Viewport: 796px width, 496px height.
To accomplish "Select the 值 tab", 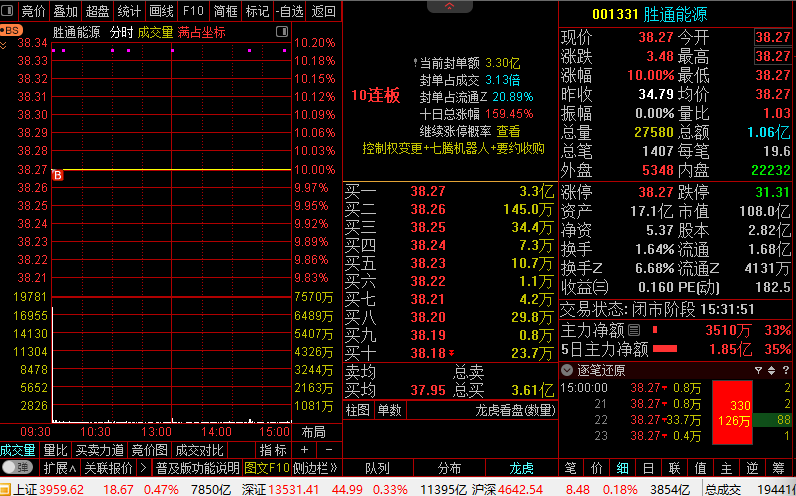I will (701, 468).
